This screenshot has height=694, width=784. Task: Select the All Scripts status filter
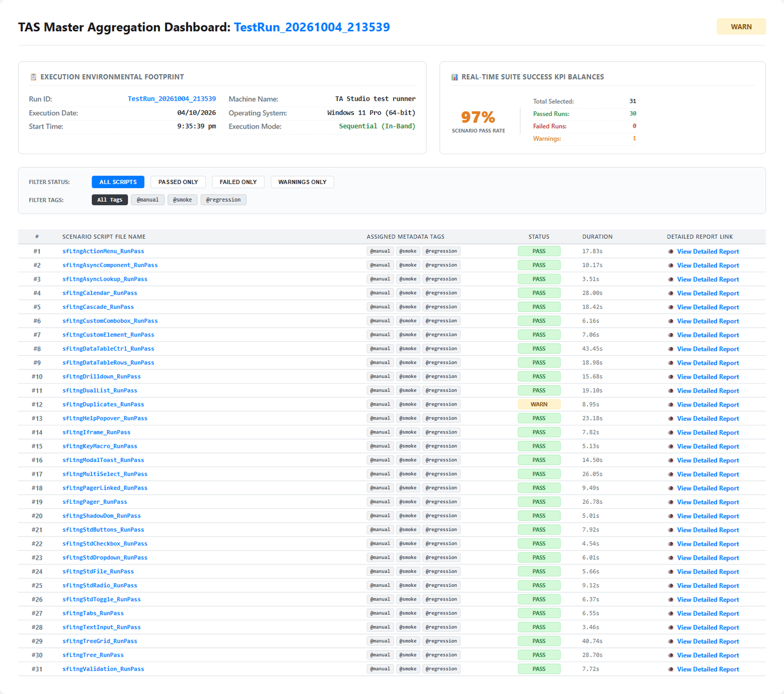pos(118,182)
